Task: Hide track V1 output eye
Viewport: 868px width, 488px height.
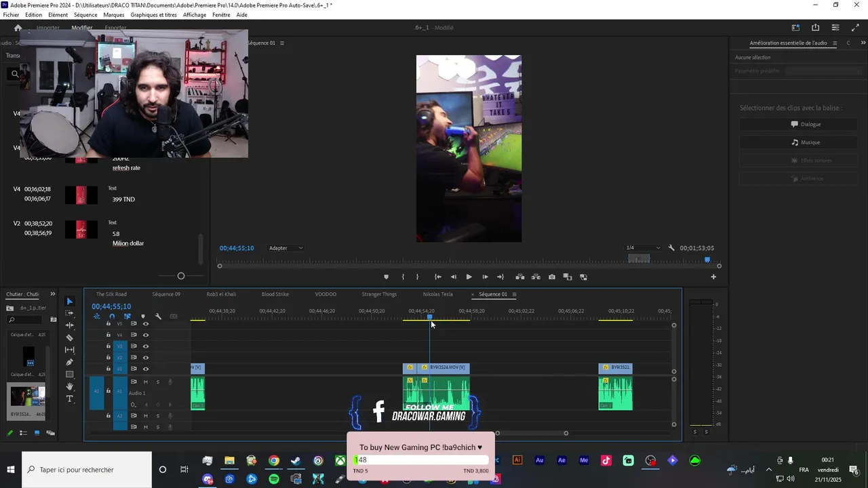Action: tap(146, 369)
